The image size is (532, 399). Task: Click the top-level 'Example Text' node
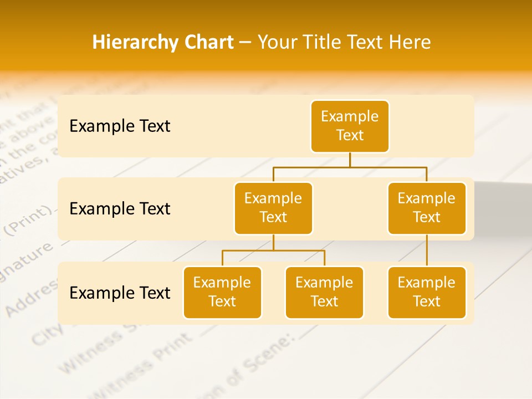350,126
